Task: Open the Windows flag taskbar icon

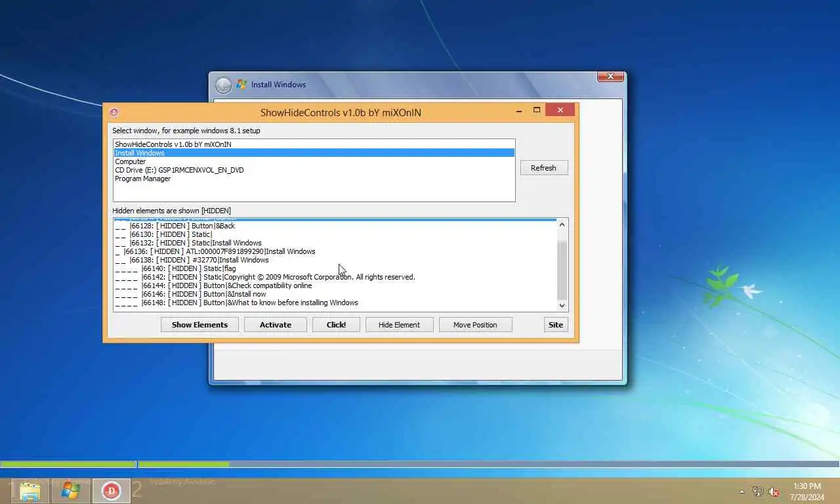Action: [70, 490]
